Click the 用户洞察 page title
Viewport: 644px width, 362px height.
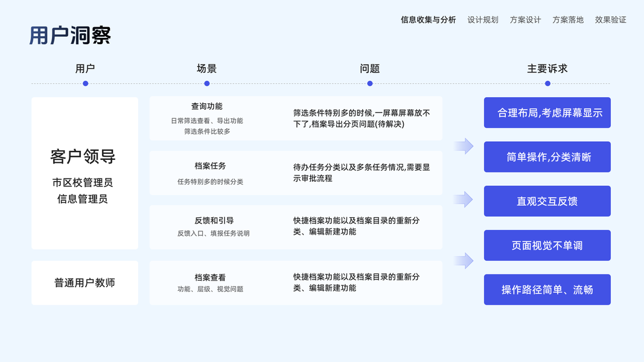pyautogui.click(x=70, y=36)
